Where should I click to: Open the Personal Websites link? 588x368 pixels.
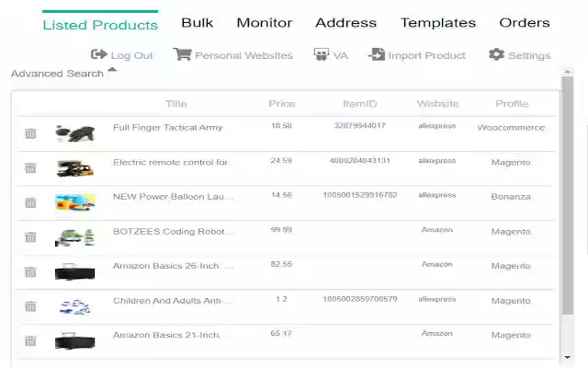coord(243,55)
